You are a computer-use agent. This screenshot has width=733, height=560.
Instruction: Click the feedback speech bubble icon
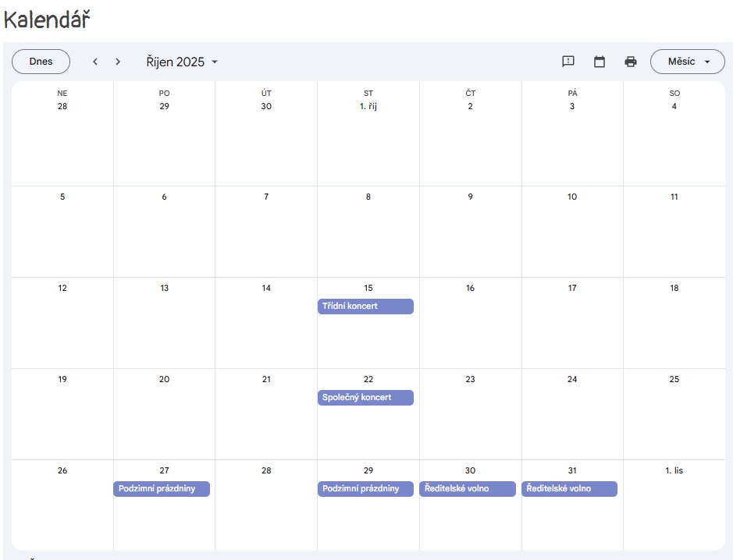click(568, 62)
